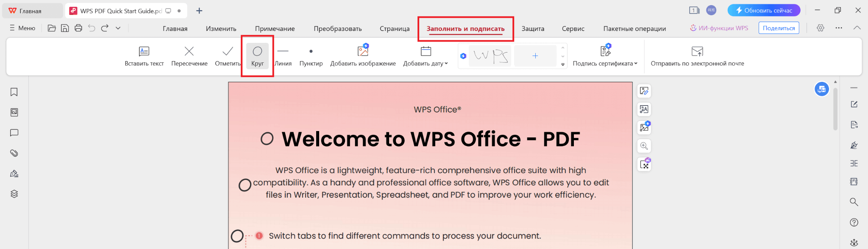
Task: Open the signatures sidebar panel
Action: 14,173
